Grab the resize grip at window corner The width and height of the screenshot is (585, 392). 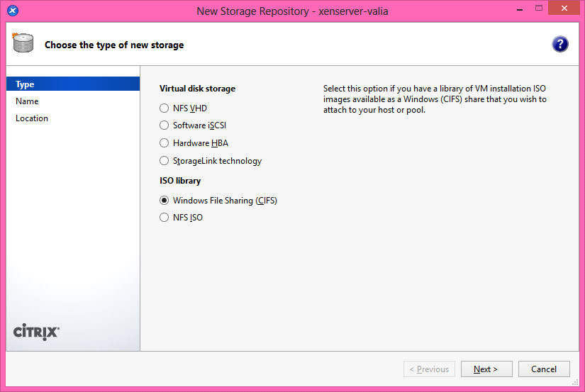tap(576, 382)
